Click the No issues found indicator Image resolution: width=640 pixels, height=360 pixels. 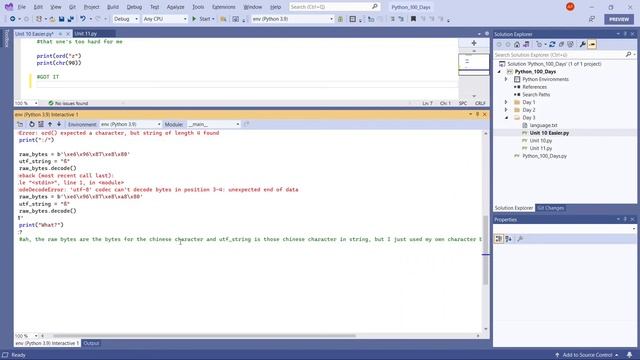tap(68, 103)
